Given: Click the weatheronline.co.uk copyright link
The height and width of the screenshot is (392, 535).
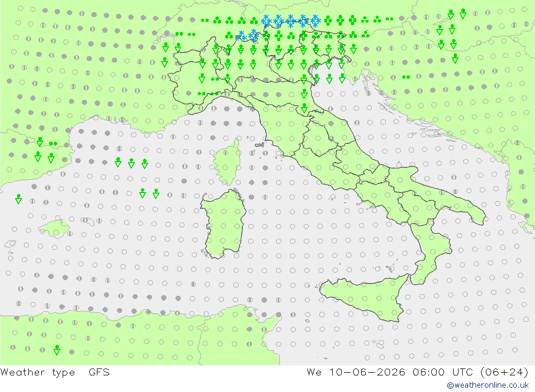Looking at the screenshot, I should 488,385.
